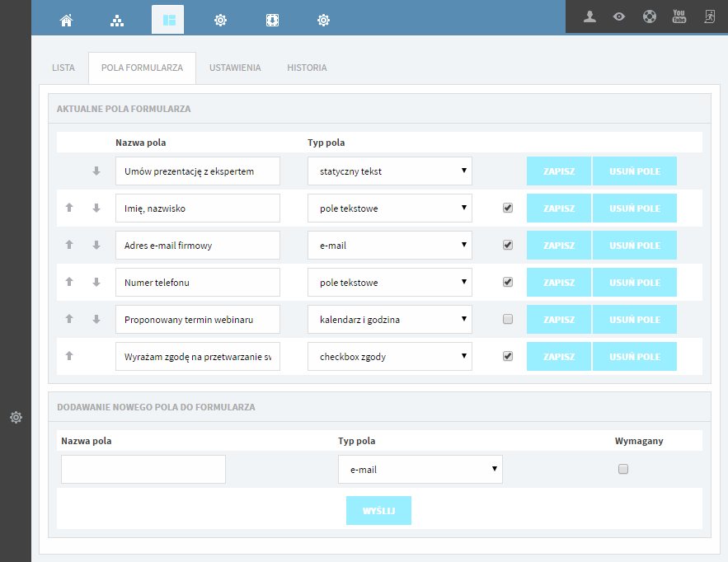Click USUŃ POLE for 'Wyrażam zgodę' field
This screenshot has width=728, height=562.
tap(635, 357)
